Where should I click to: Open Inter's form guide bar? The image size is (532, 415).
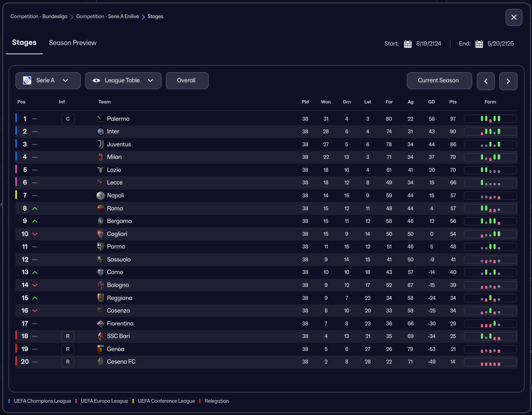pos(490,132)
